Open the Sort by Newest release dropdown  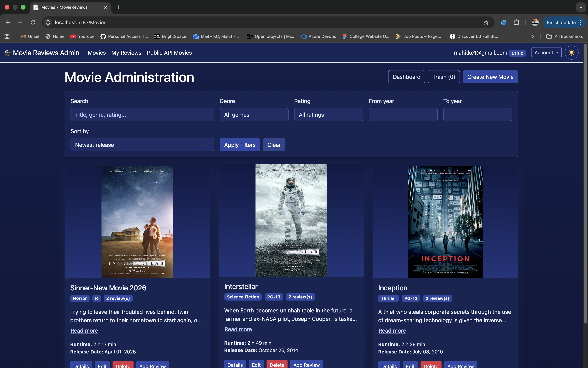[142, 145]
